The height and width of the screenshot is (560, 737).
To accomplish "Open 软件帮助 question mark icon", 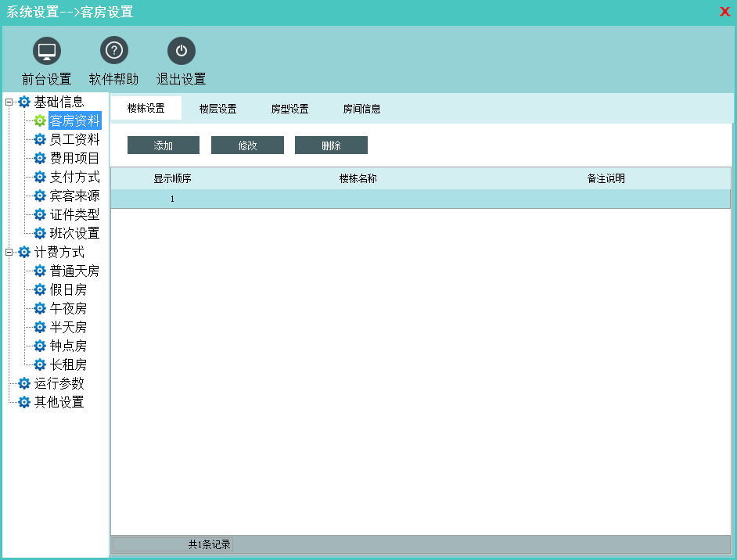I will (x=114, y=52).
